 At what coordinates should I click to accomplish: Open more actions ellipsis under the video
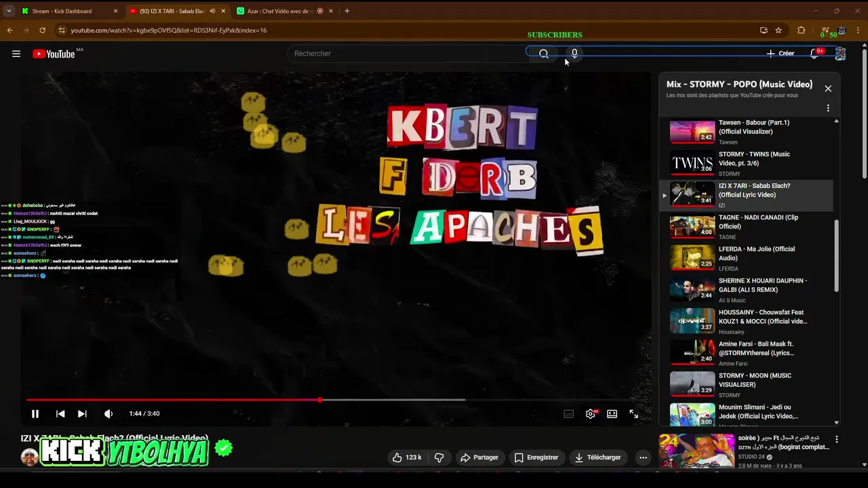tap(643, 457)
